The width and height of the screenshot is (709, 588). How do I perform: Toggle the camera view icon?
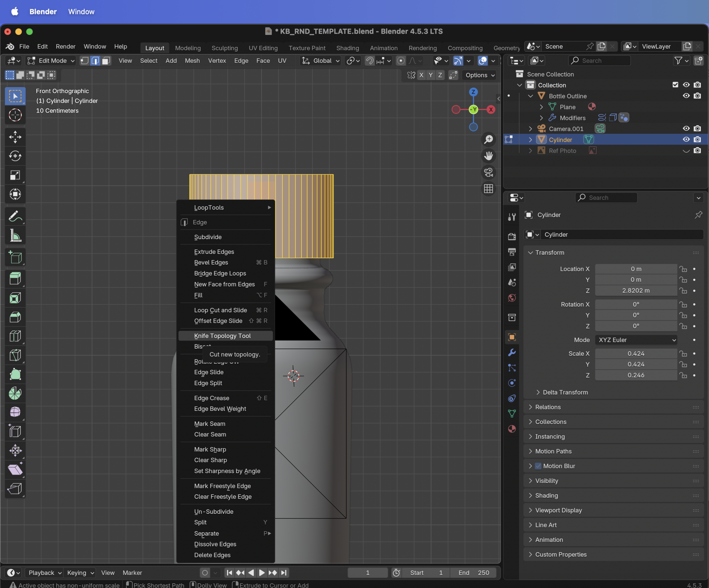pos(488,172)
